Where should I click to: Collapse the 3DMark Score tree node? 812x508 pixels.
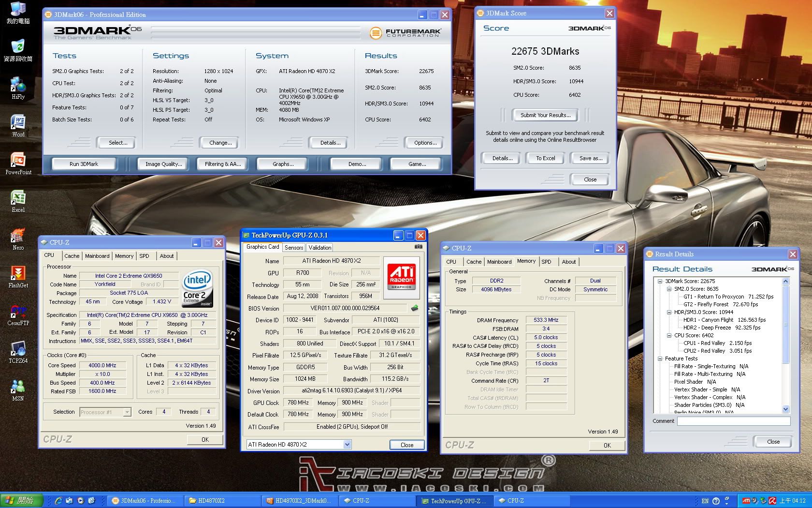(660, 281)
